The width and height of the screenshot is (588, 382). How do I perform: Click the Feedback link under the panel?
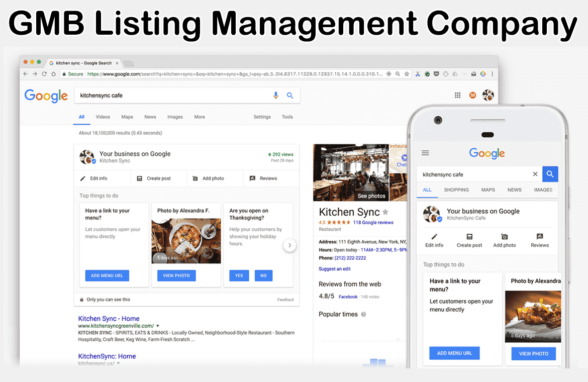(285, 300)
